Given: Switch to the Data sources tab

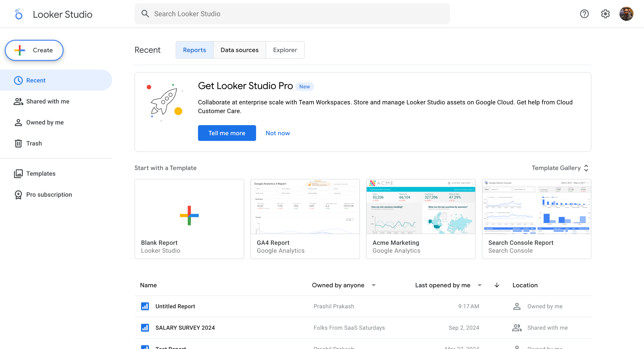Looking at the screenshot, I should 239,50.
